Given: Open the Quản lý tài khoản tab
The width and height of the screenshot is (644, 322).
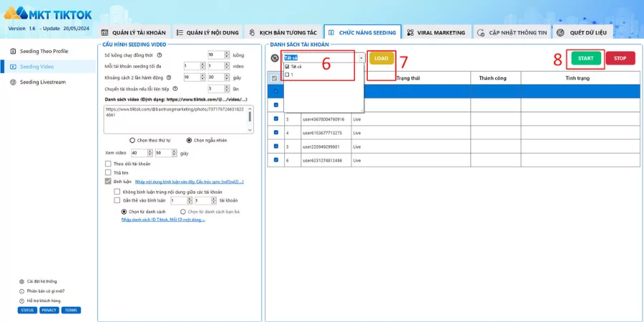Looking at the screenshot, I should [133, 32].
